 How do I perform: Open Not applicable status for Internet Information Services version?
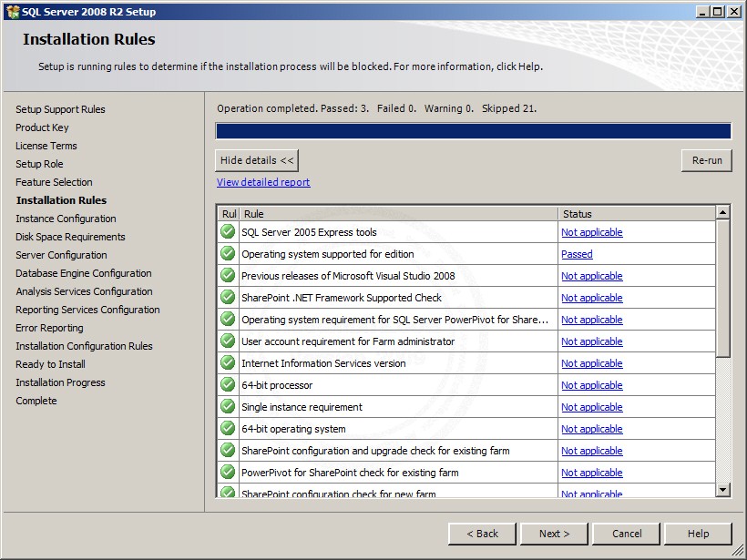click(x=592, y=364)
